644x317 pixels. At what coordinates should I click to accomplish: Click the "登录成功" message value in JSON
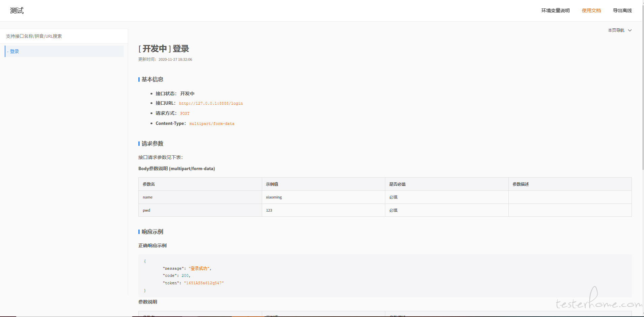click(199, 268)
